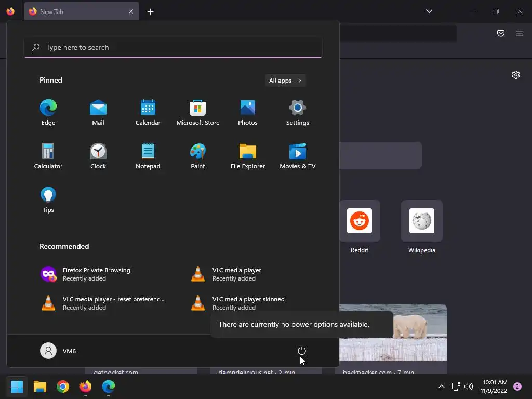Switch to Microsoft Edge on the taskbar
532x399 pixels.
point(109,387)
